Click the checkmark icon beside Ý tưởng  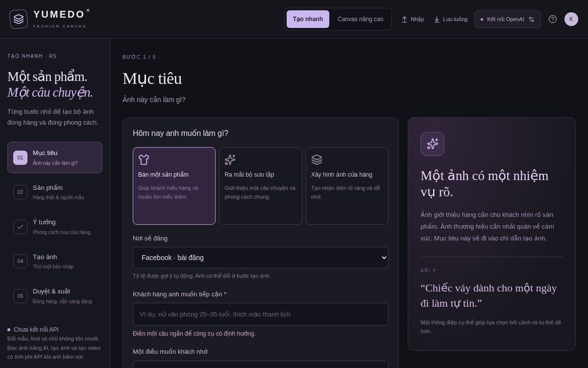pos(20,227)
